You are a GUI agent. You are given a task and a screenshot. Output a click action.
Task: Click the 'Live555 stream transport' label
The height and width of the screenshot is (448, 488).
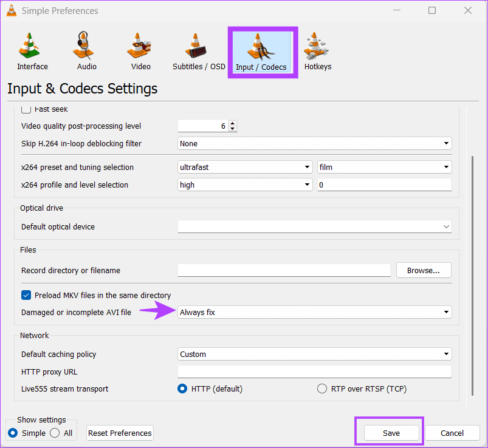[x=65, y=389]
